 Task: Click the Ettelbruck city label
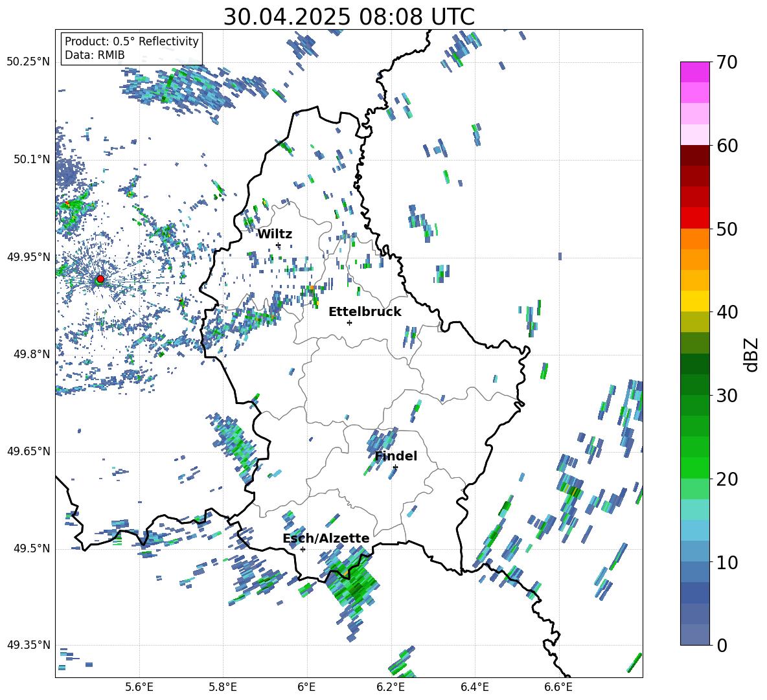(365, 312)
